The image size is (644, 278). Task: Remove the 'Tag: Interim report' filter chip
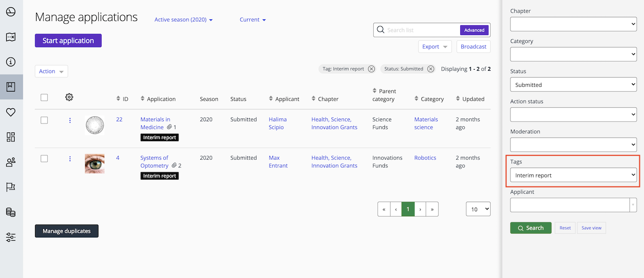pos(371,69)
